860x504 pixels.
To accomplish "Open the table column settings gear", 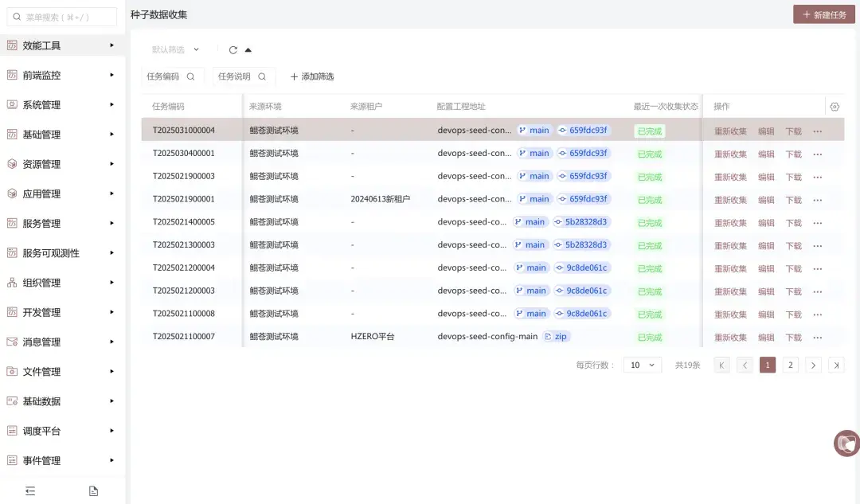I will [835, 107].
